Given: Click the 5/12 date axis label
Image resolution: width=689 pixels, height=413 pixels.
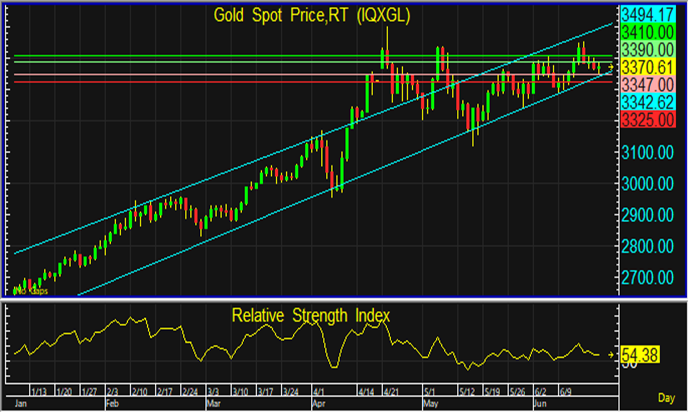Looking at the screenshot, I should click(x=467, y=392).
